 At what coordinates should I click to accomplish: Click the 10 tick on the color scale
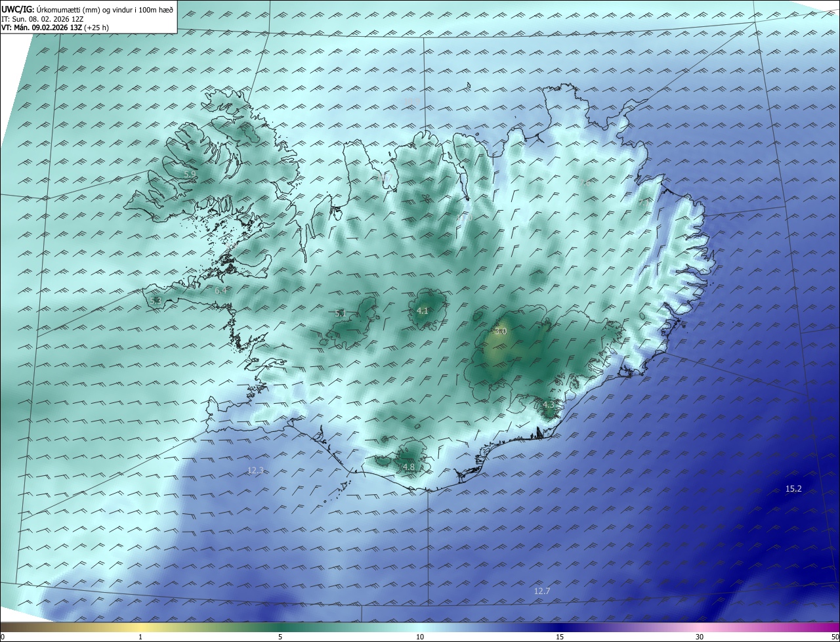coord(420,637)
